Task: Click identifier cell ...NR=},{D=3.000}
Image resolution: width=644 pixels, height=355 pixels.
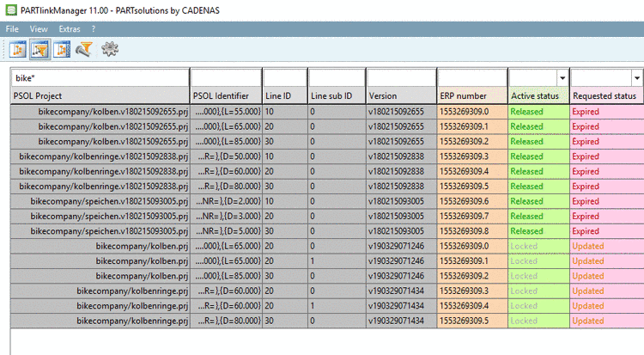Action: 226,217
